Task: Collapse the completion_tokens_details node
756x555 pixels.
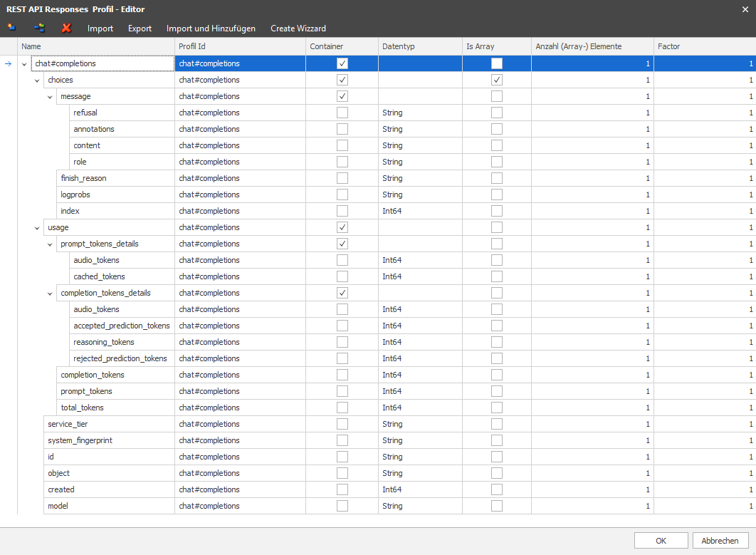Action: (x=50, y=294)
